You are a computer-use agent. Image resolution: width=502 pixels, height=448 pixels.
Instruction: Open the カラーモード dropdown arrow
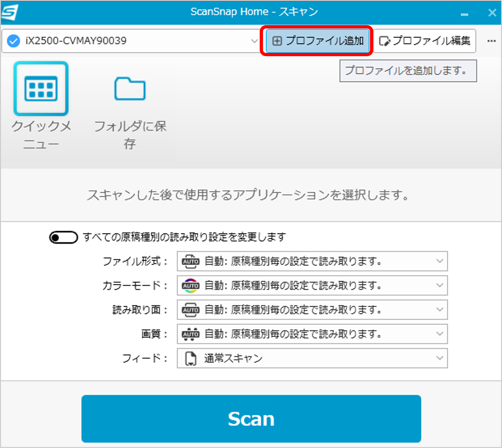(x=439, y=285)
